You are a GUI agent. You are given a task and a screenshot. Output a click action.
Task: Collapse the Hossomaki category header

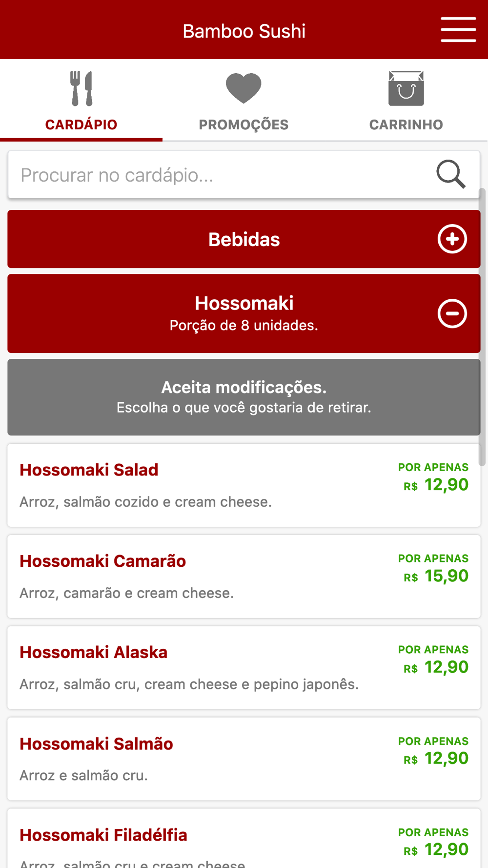[x=244, y=313]
